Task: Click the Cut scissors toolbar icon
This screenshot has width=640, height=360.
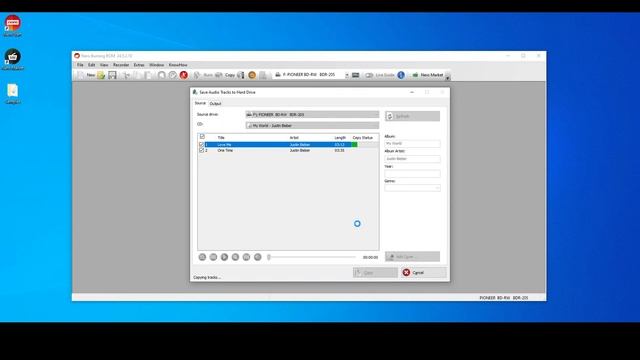Action: click(x=126, y=75)
